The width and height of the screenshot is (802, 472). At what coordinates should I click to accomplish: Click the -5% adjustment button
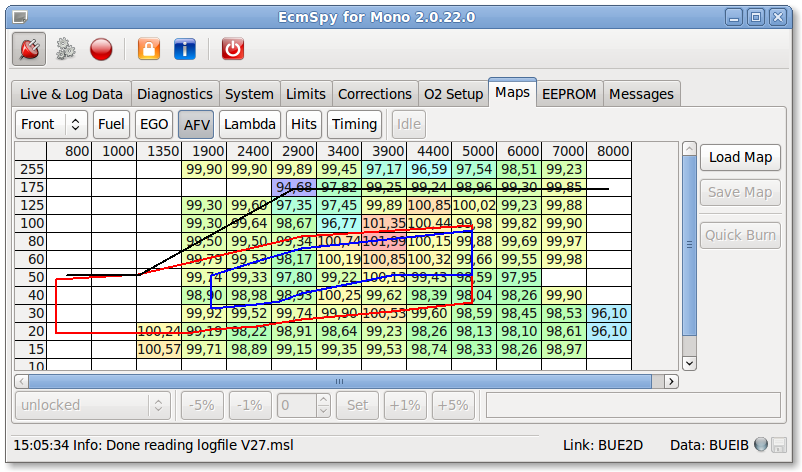[x=202, y=406]
